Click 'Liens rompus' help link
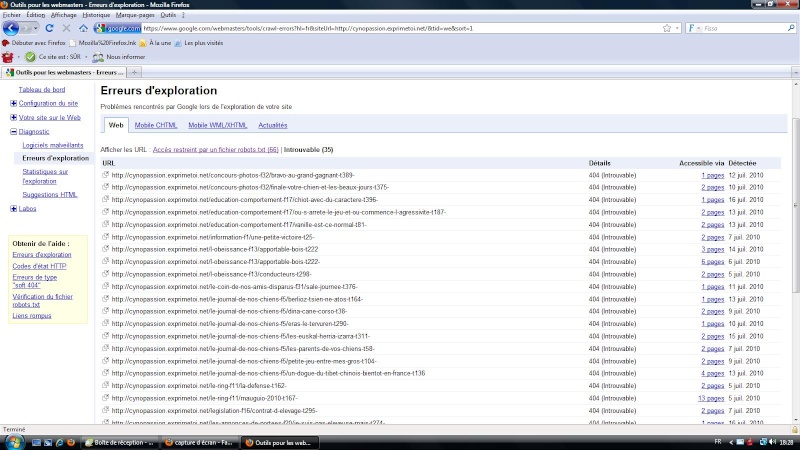 tap(32, 315)
